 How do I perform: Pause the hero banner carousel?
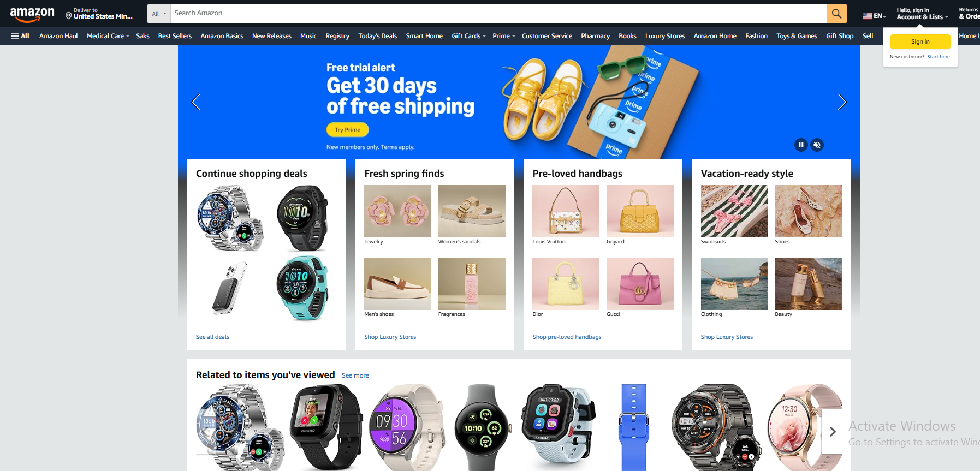pos(801,145)
